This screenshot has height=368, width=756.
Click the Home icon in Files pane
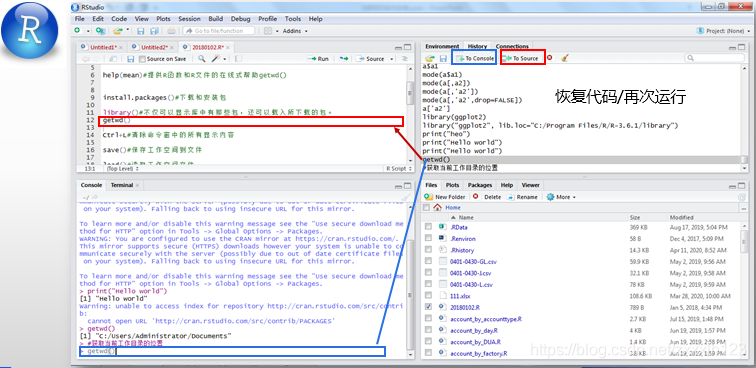click(437, 207)
